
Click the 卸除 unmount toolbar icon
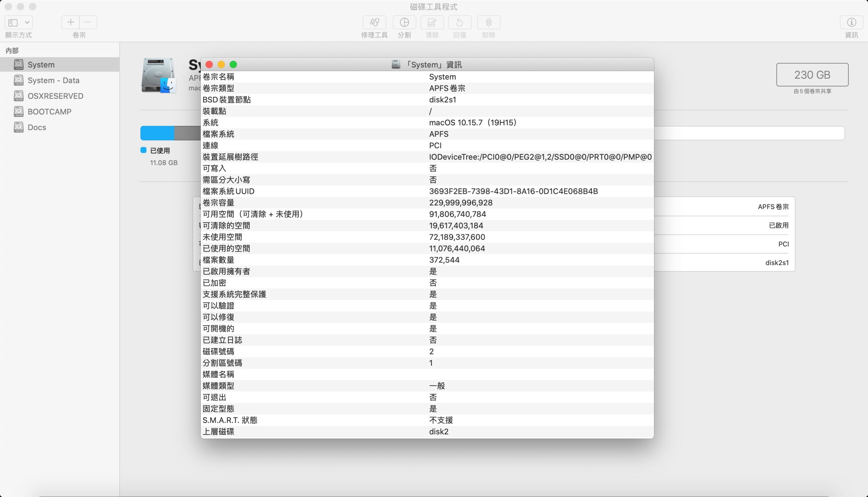pyautogui.click(x=489, y=22)
